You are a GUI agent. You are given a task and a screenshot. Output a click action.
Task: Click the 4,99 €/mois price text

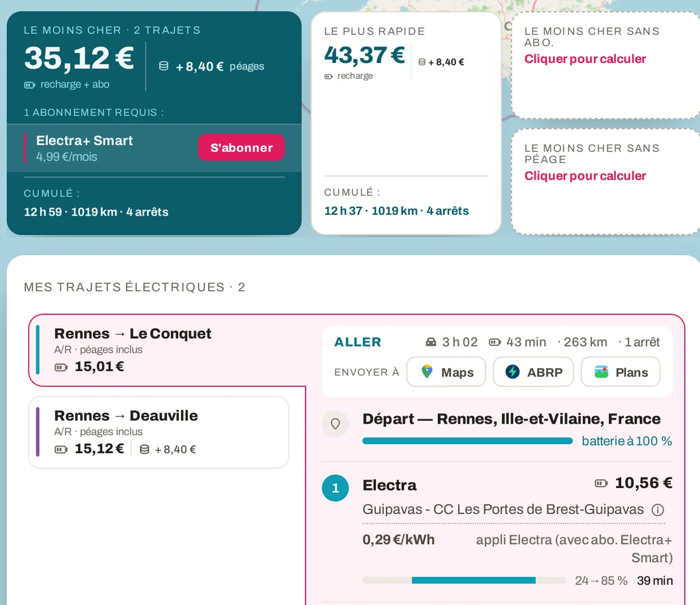tap(67, 157)
